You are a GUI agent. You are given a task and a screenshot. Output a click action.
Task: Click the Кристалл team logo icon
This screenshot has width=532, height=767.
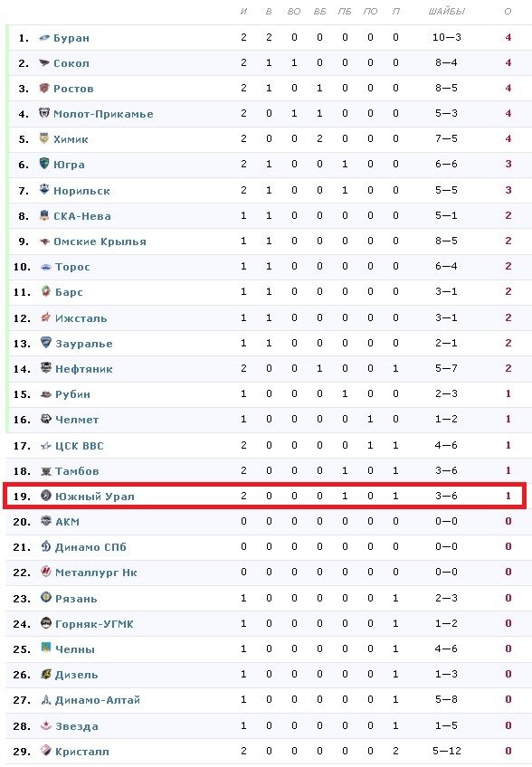click(46, 750)
